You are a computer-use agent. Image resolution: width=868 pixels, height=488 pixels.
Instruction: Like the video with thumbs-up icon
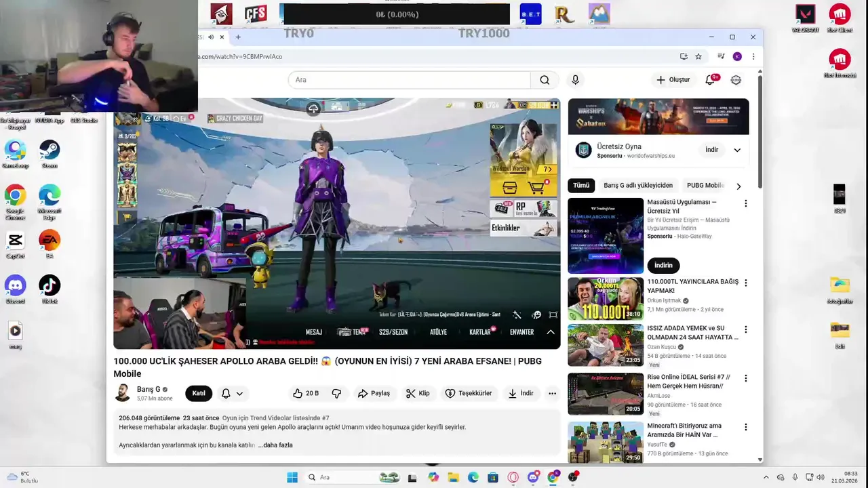[x=305, y=393]
